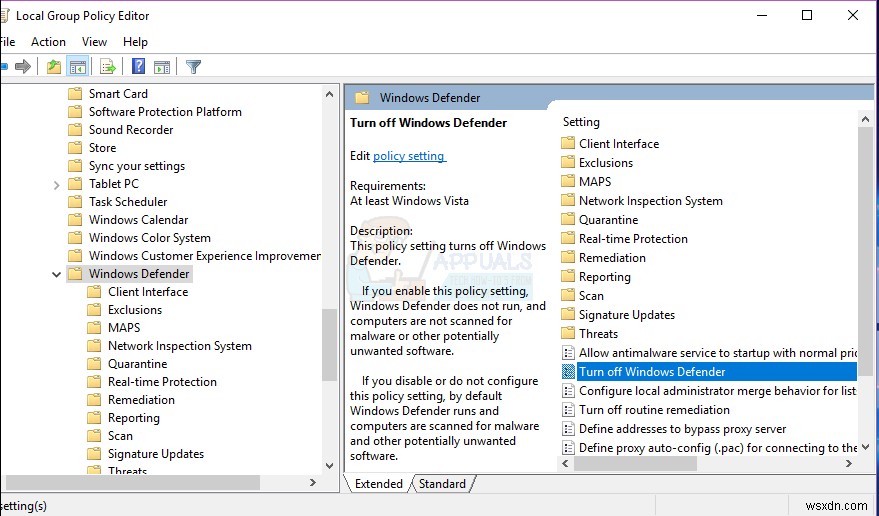This screenshot has width=879, height=516.
Task: Click the Up one level folder icon
Action: coord(54,67)
